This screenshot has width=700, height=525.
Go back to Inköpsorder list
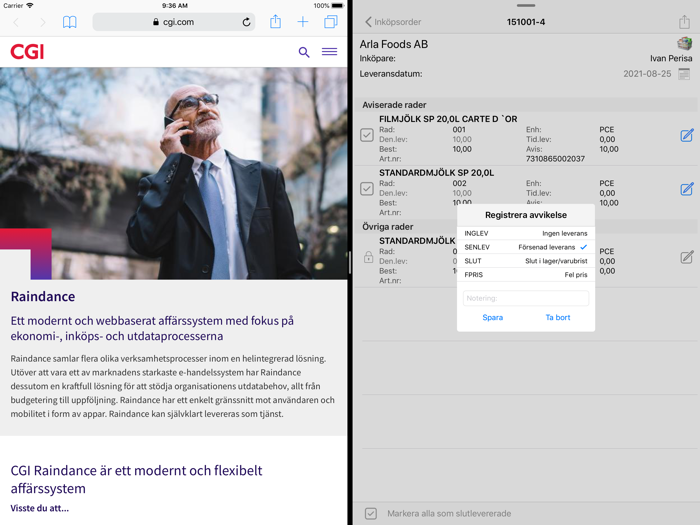click(x=393, y=22)
